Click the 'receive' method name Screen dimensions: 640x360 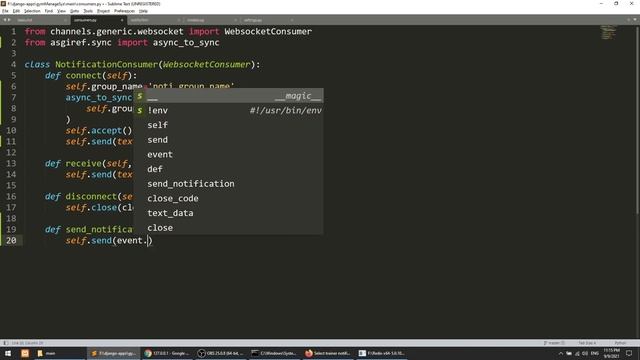tap(83, 163)
